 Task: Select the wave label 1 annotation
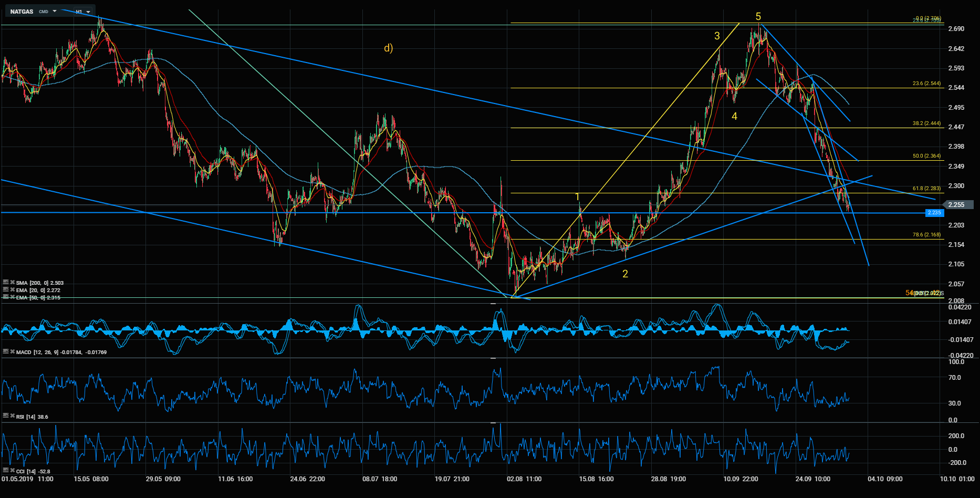pos(578,197)
